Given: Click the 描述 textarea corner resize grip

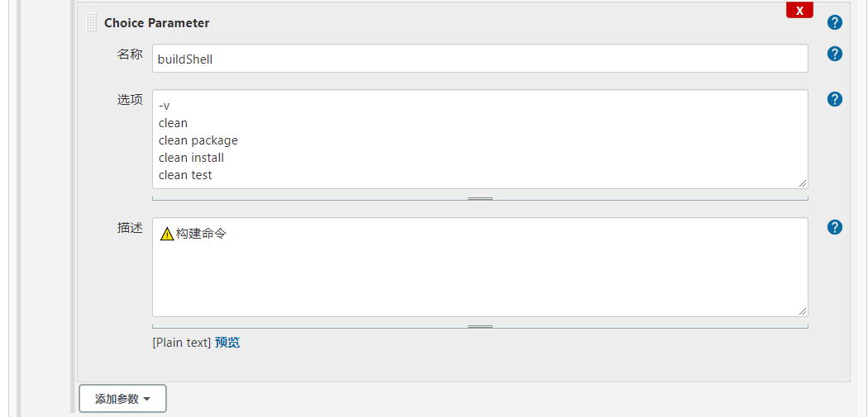Looking at the screenshot, I should pyautogui.click(x=802, y=311).
